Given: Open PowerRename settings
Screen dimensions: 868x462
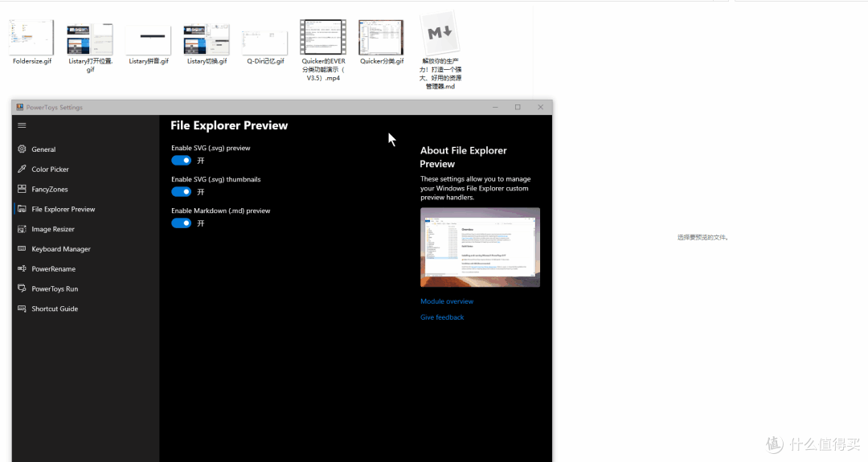Looking at the screenshot, I should (x=53, y=269).
